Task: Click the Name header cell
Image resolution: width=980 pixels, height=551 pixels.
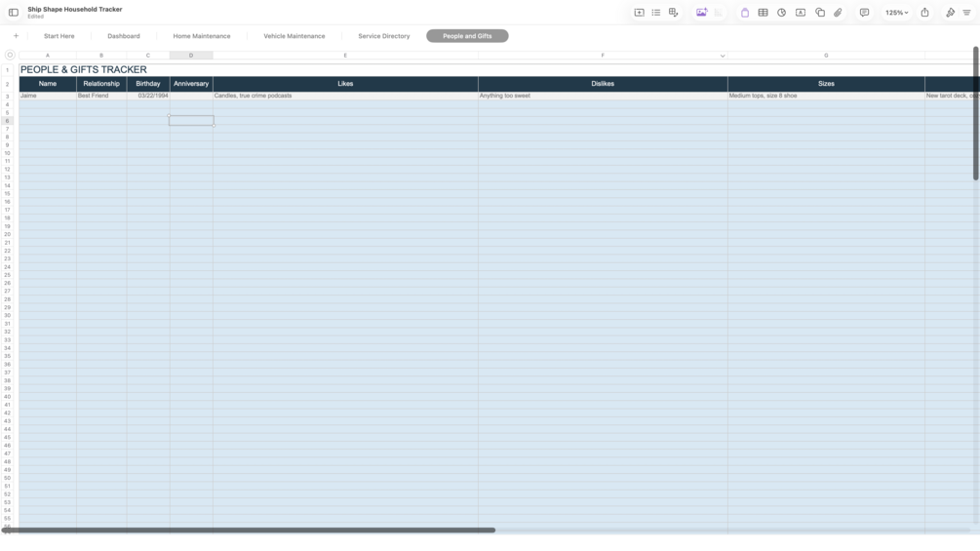Action: click(x=48, y=84)
